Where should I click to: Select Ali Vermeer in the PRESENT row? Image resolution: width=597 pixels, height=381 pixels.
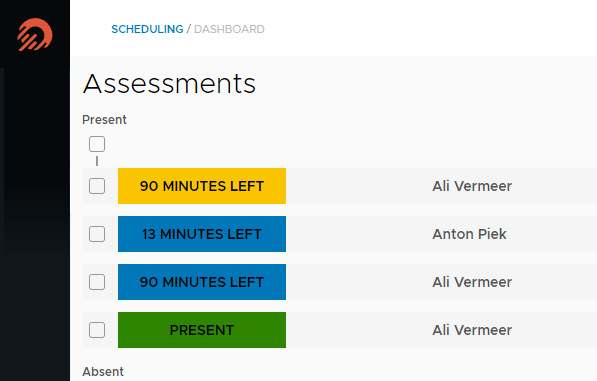coord(472,330)
